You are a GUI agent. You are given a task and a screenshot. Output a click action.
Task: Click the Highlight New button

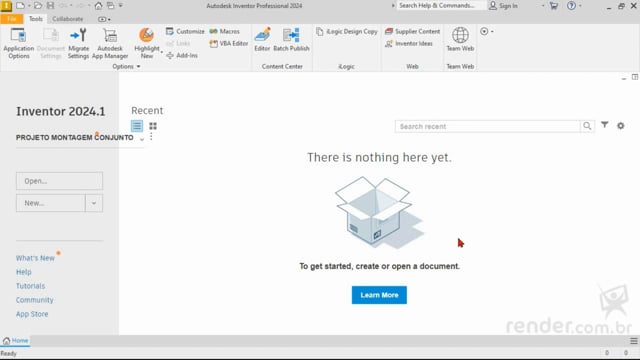click(147, 43)
